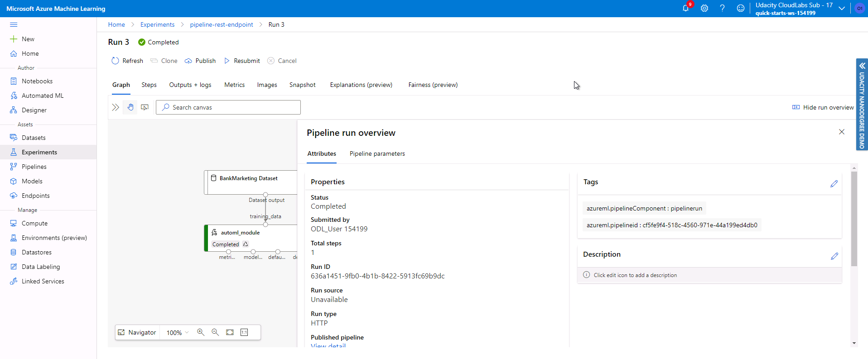The height and width of the screenshot is (359, 868).
Task: Click overview panel scrollbar thumb
Action: coord(854,219)
